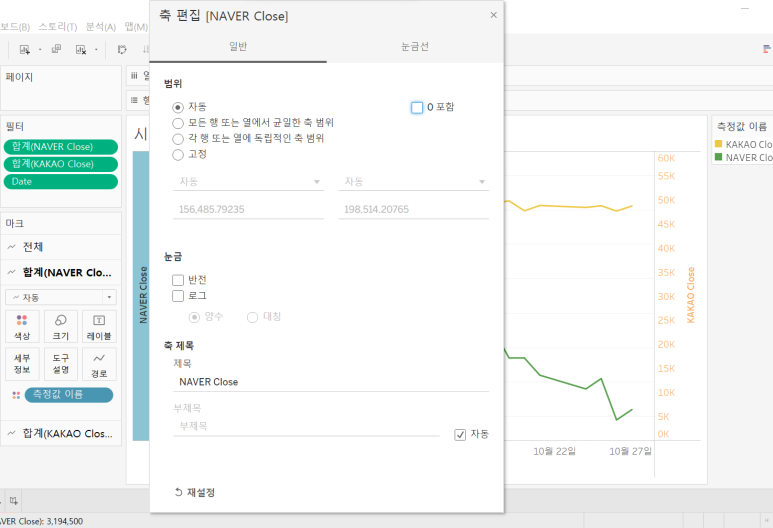Image resolution: width=773 pixels, height=528 pixels.
Task: Open the 맵(M) menu
Action: (x=136, y=27)
